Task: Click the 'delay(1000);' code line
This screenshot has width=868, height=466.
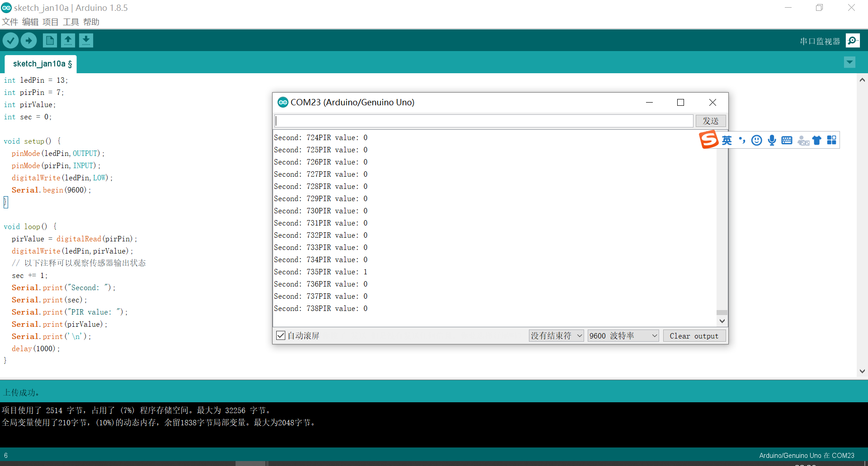Action: (35, 348)
